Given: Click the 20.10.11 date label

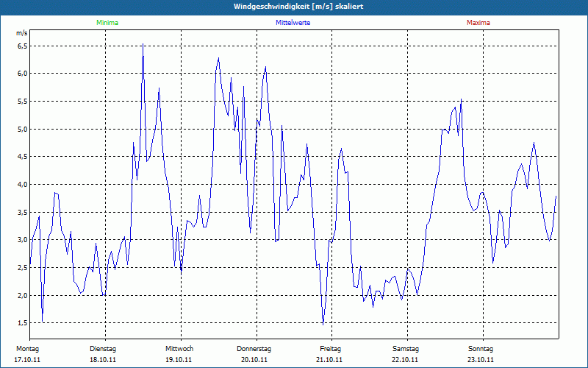Looking at the screenshot, I should tap(254, 360).
